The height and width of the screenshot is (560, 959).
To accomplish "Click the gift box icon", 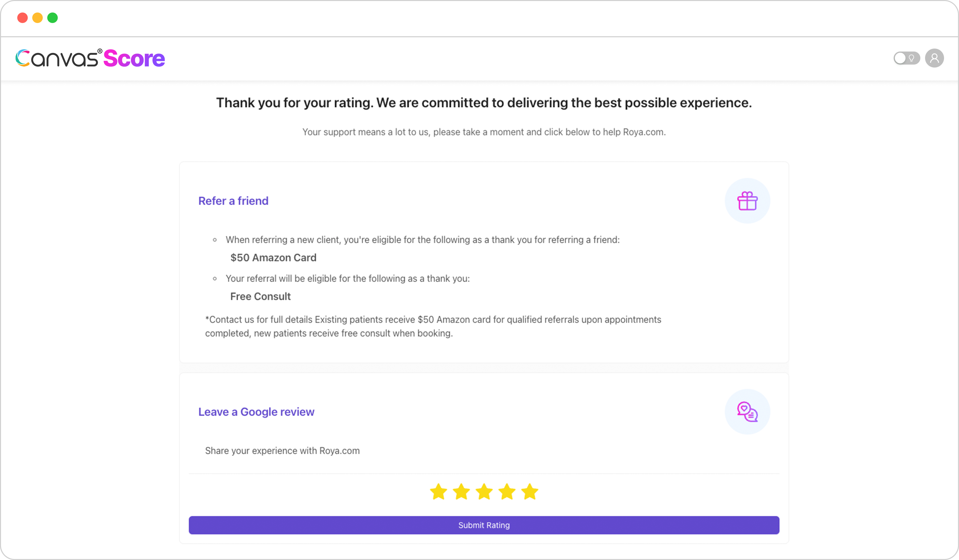I will (747, 201).
